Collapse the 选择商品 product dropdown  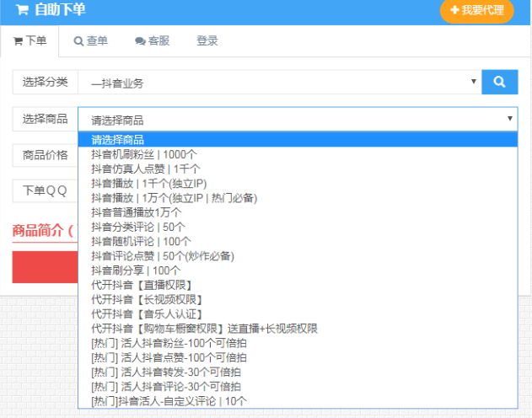tap(298, 119)
